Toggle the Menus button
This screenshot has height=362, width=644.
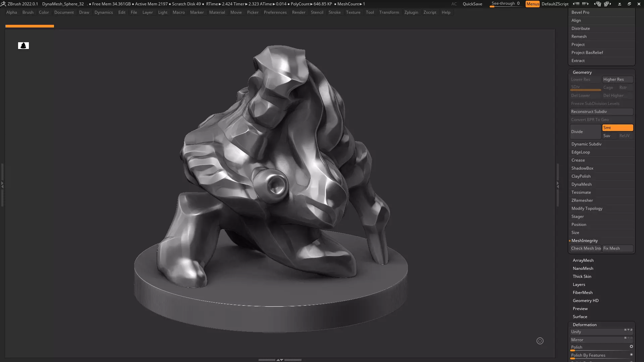[x=533, y=4]
